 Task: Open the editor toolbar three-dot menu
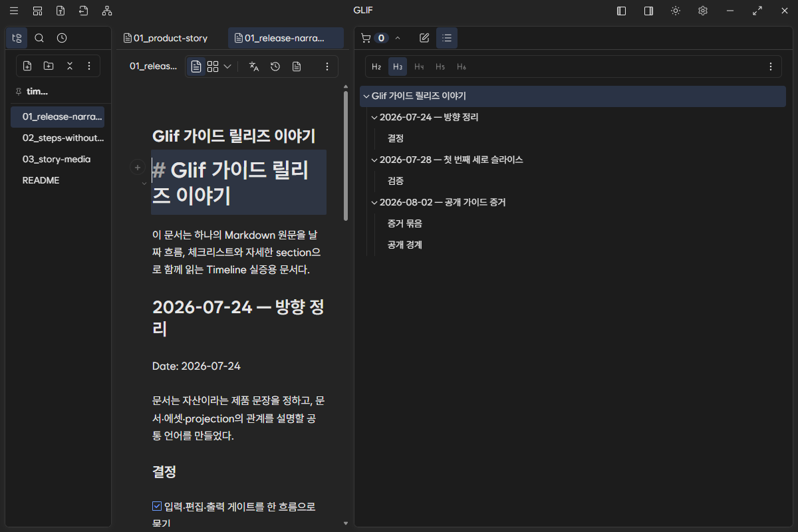327,66
